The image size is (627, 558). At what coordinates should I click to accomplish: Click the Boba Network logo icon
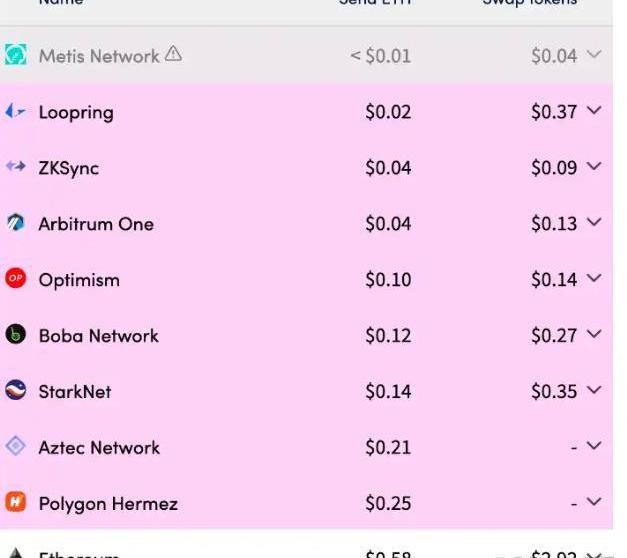click(x=15, y=335)
